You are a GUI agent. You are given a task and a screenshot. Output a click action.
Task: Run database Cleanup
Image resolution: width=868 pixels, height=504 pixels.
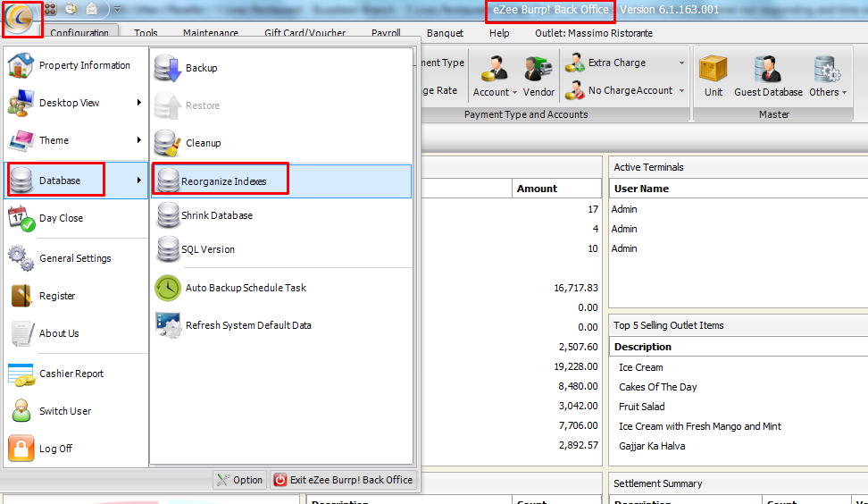pos(281,143)
